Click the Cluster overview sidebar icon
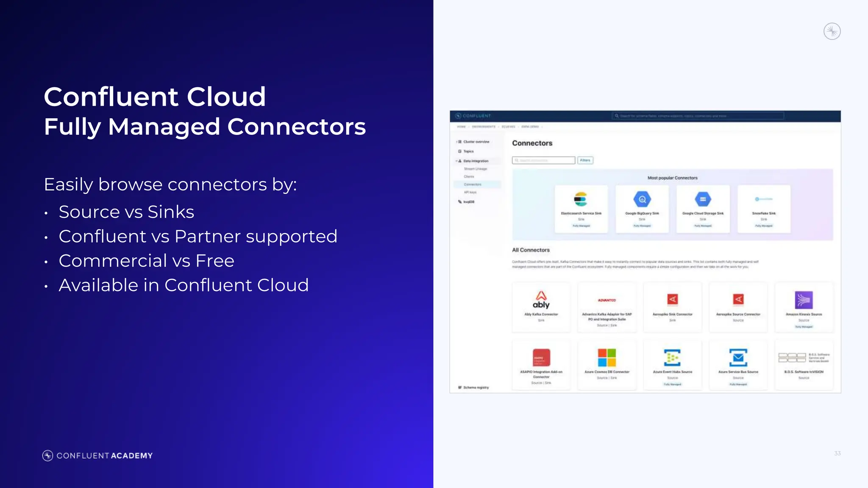 click(x=460, y=142)
